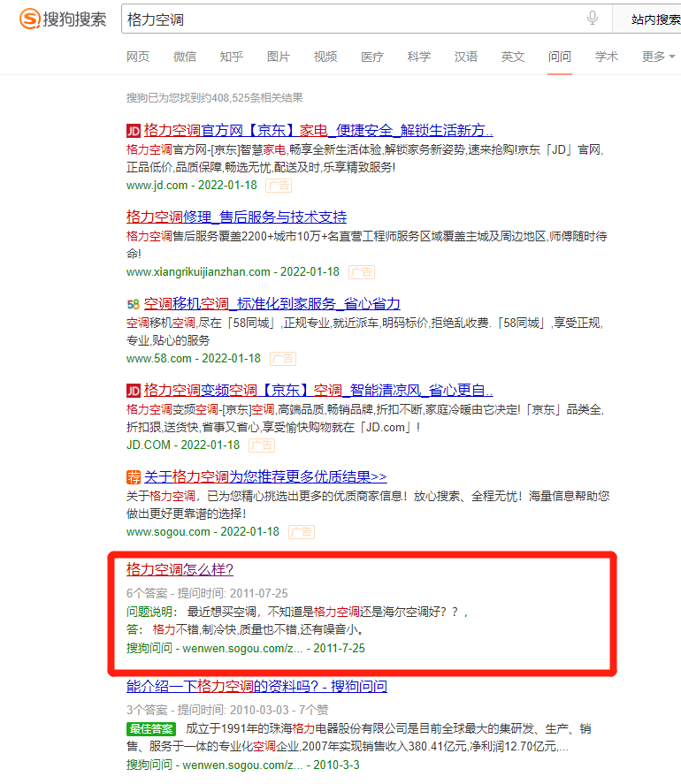
Task: Click snippet starting 格力空调官方网-[京东]智慧家电
Action: [x=364, y=158]
